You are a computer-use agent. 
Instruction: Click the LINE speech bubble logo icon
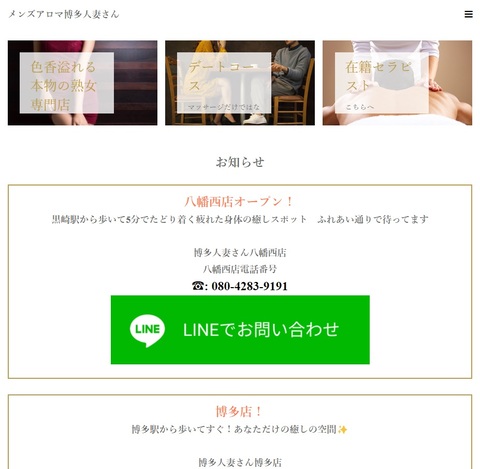pos(147,330)
